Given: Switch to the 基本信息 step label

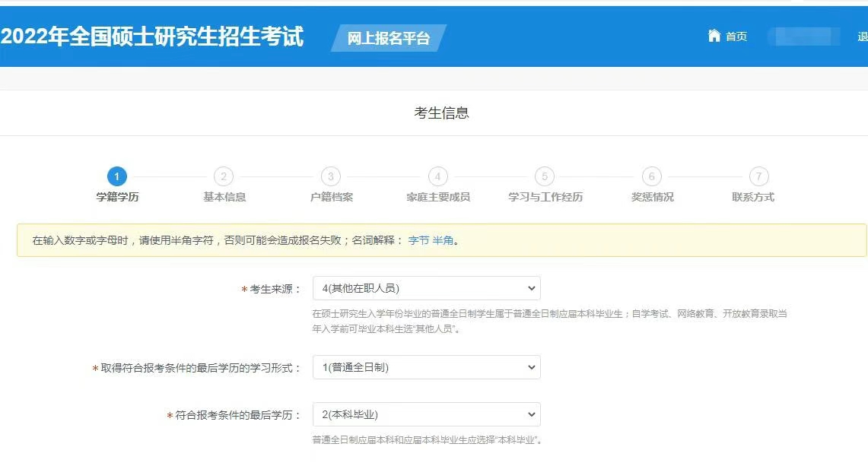Looking at the screenshot, I should 224,197.
